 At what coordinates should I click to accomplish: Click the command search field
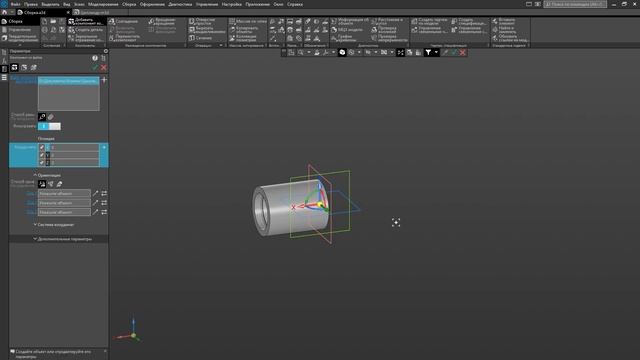tap(575, 4)
